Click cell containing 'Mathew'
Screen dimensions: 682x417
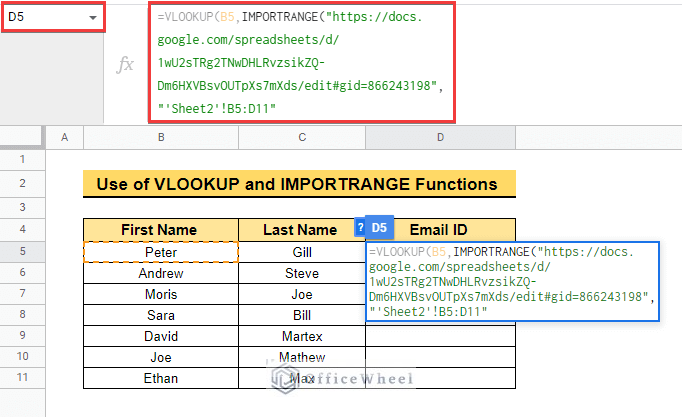(x=302, y=357)
